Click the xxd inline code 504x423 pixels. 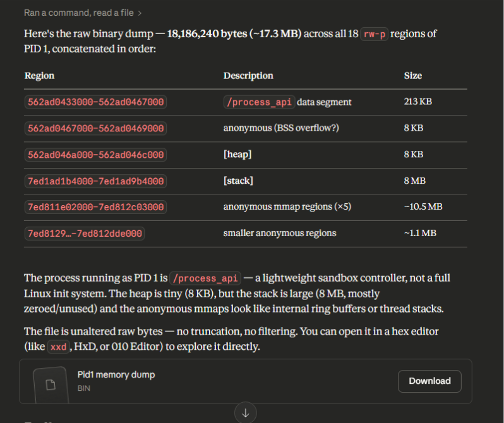pos(59,347)
